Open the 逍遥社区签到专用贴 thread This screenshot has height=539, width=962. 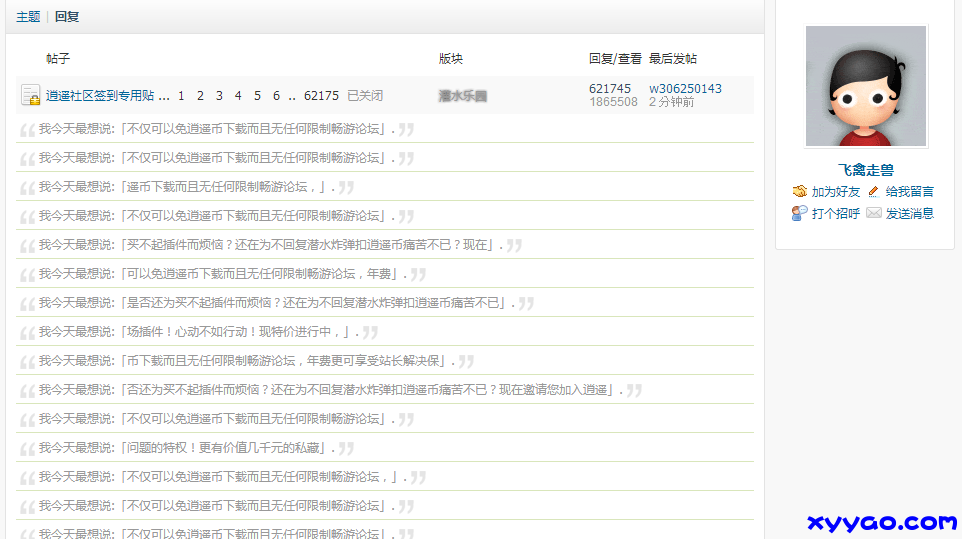pyautogui.click(x=100, y=96)
